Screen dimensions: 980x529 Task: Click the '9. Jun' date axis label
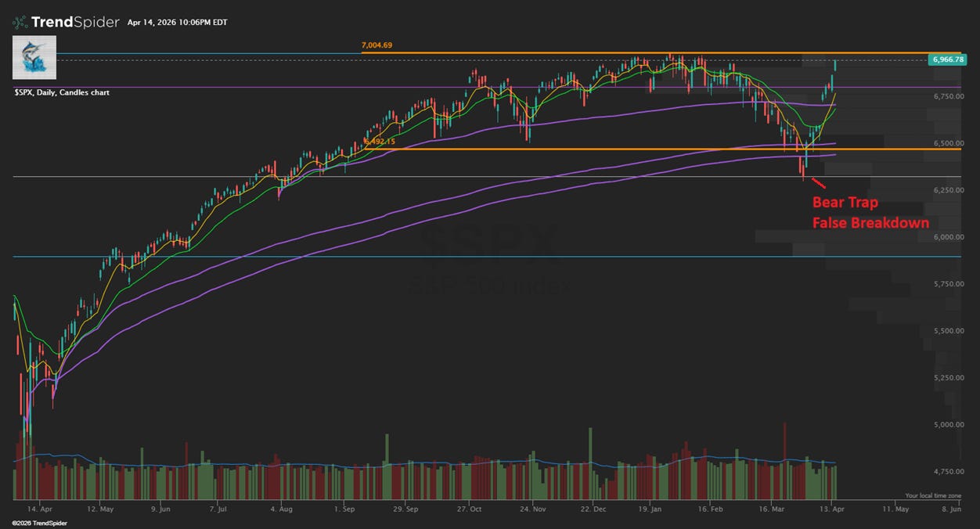161,508
